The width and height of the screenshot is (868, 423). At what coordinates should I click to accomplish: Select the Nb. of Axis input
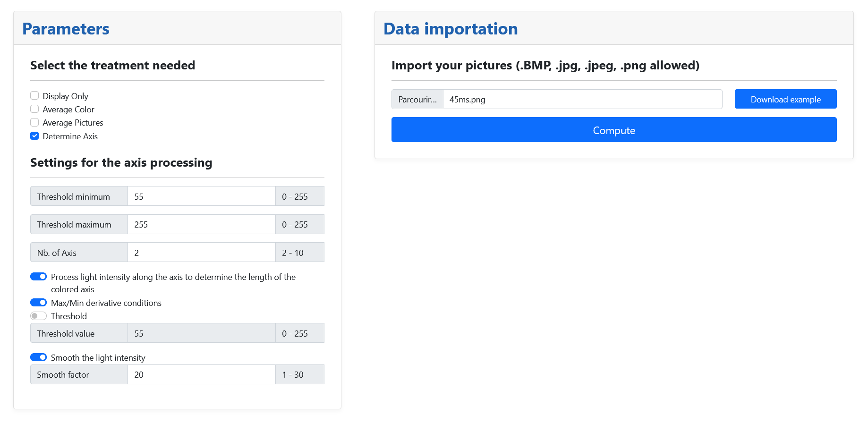[x=202, y=252]
